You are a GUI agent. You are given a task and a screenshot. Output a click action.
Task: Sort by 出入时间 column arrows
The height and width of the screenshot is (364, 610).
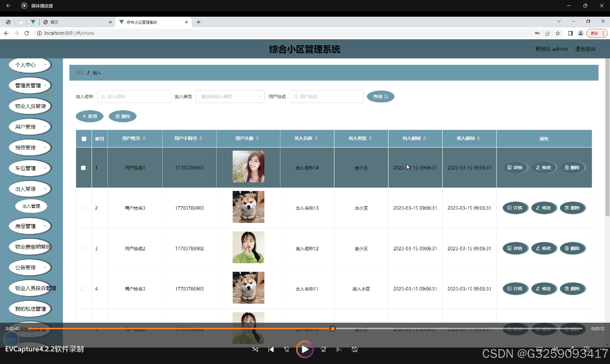click(x=424, y=138)
